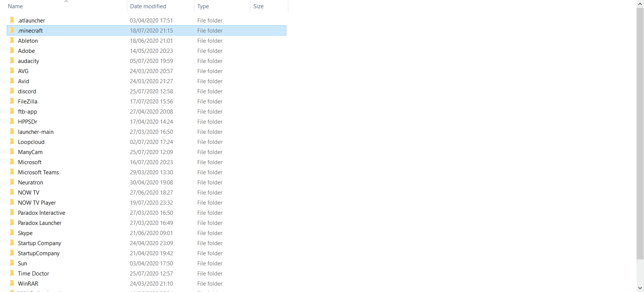Select the .minecraft folder row
This screenshot has width=644, height=292.
point(146,30)
